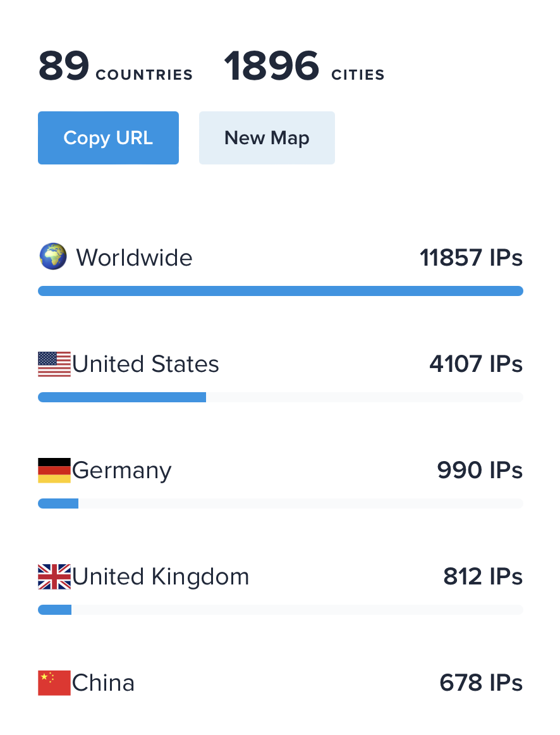The height and width of the screenshot is (735, 560).
Task: Click the 1896 cities statistic
Action: (x=304, y=67)
